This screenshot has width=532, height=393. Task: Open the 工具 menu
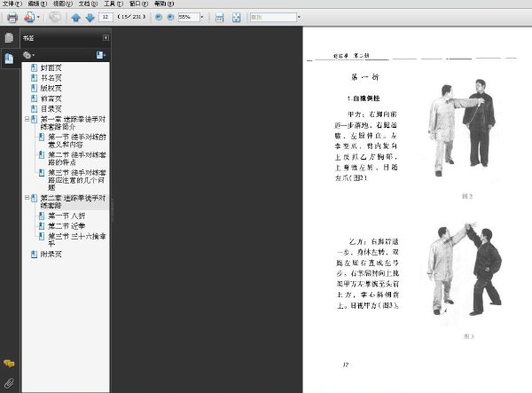tap(113, 4)
